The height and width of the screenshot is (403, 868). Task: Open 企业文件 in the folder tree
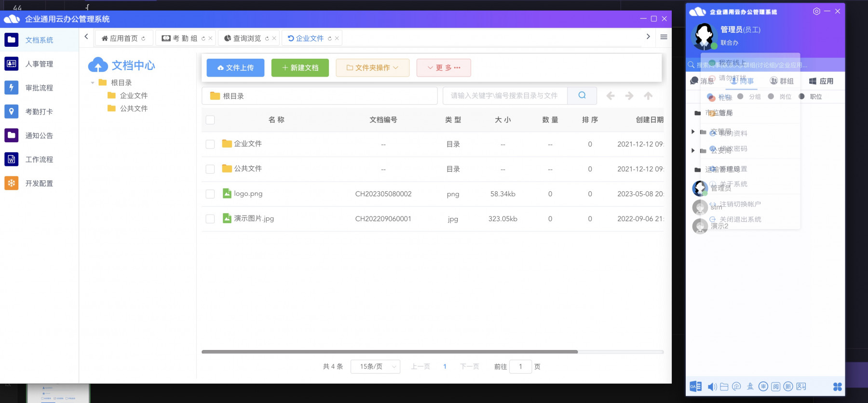[x=134, y=95]
